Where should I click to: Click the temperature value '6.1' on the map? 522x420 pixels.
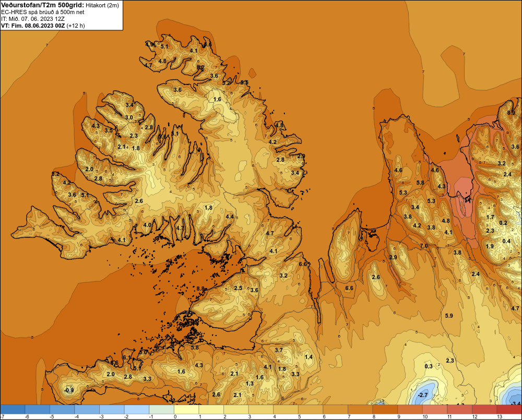[127, 357]
